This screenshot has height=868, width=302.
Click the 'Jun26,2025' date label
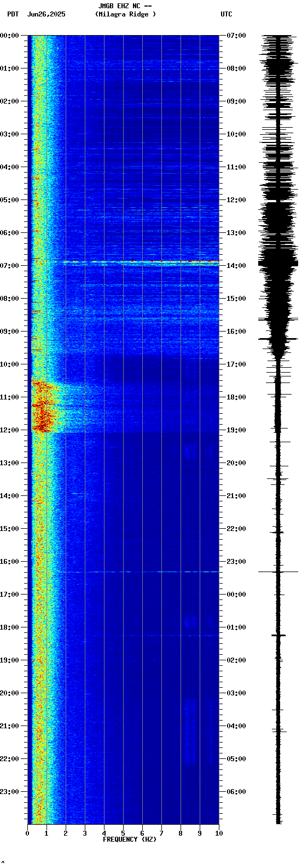tap(46, 14)
